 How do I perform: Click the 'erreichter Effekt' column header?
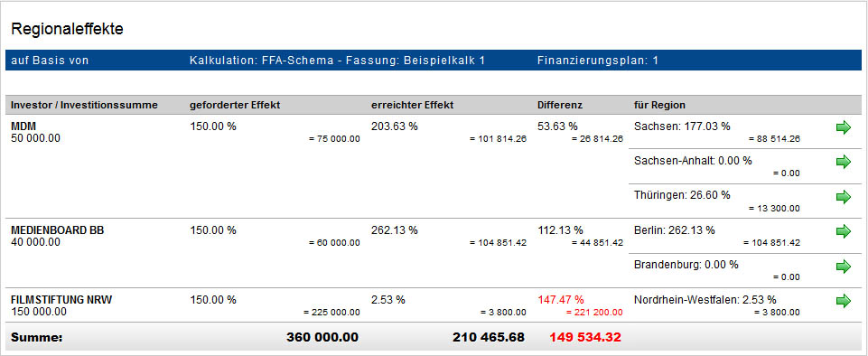coord(413,105)
